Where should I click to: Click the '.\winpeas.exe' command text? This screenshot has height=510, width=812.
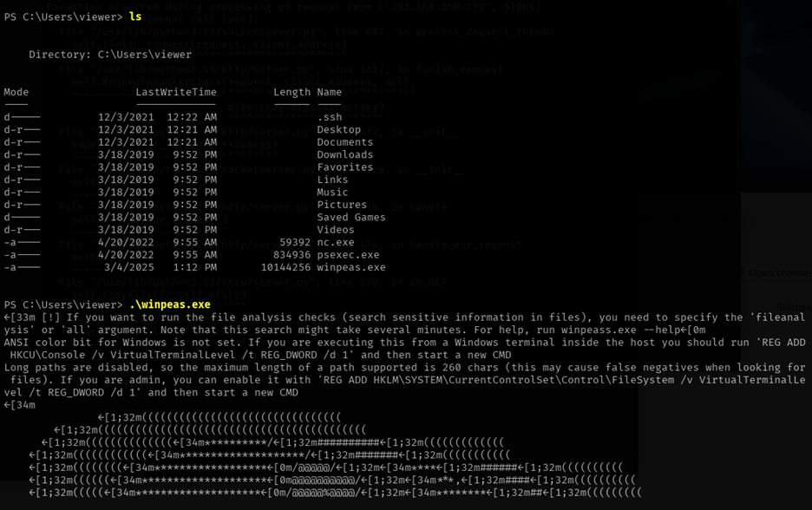[x=169, y=304]
